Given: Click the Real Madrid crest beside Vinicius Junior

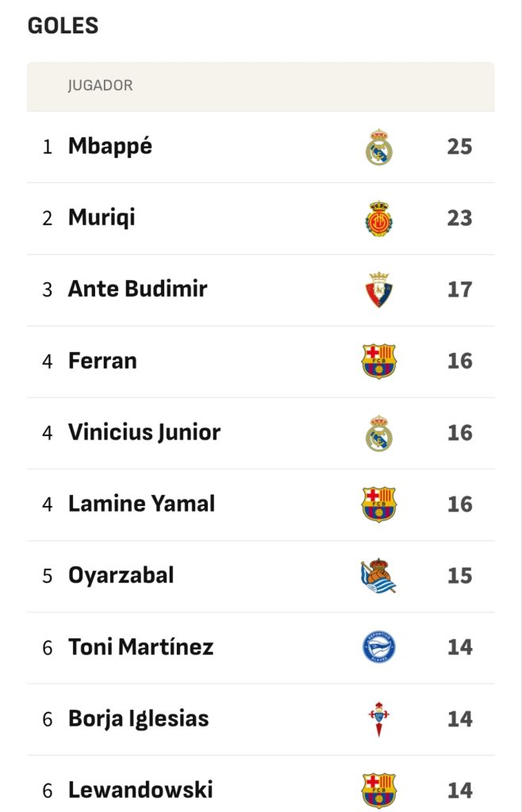Looking at the screenshot, I should pos(379,433).
